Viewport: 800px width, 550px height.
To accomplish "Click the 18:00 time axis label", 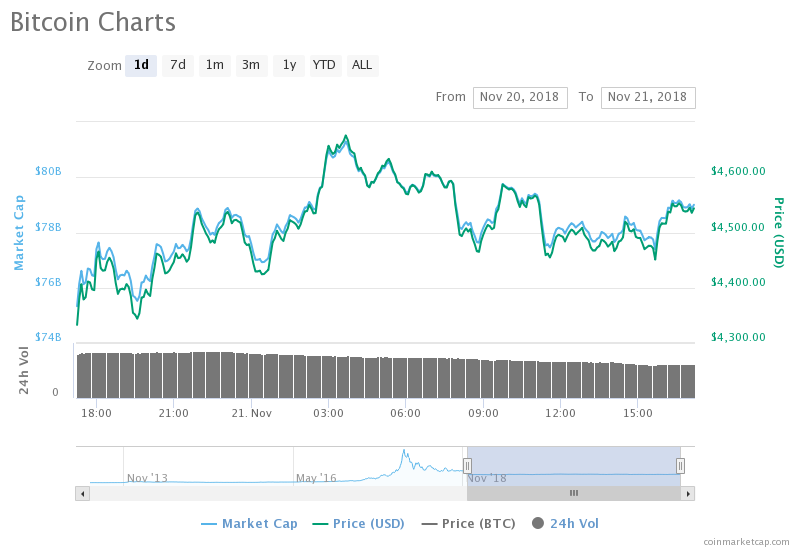I will 96,413.
